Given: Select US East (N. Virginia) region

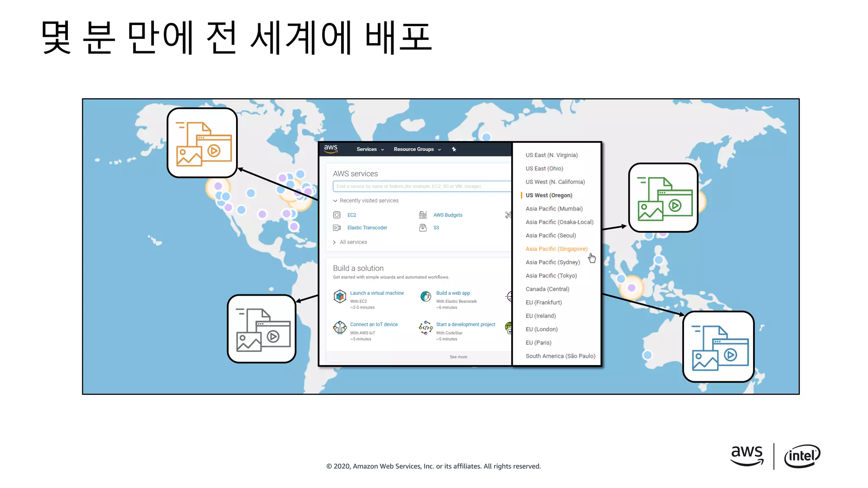Looking at the screenshot, I should click(x=551, y=155).
